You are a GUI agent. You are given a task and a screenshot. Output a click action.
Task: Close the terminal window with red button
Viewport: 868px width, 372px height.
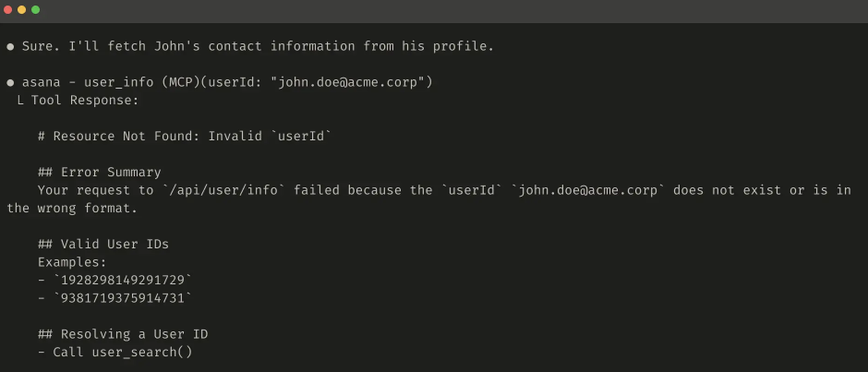[8, 9]
